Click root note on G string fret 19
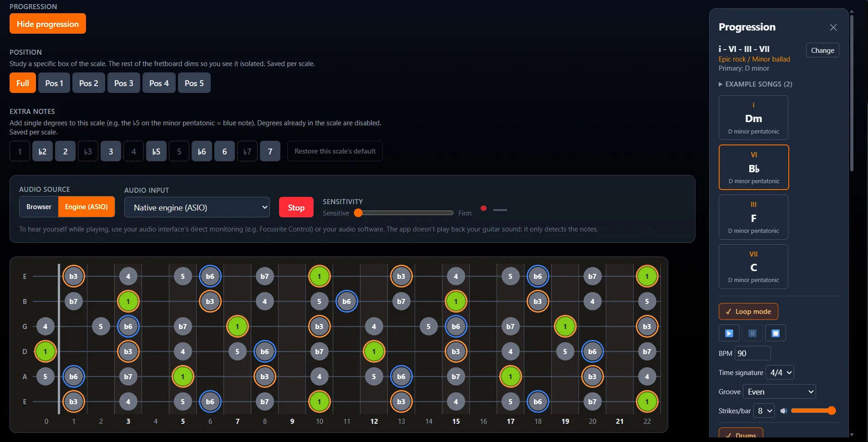The width and height of the screenshot is (868, 442). click(x=565, y=326)
